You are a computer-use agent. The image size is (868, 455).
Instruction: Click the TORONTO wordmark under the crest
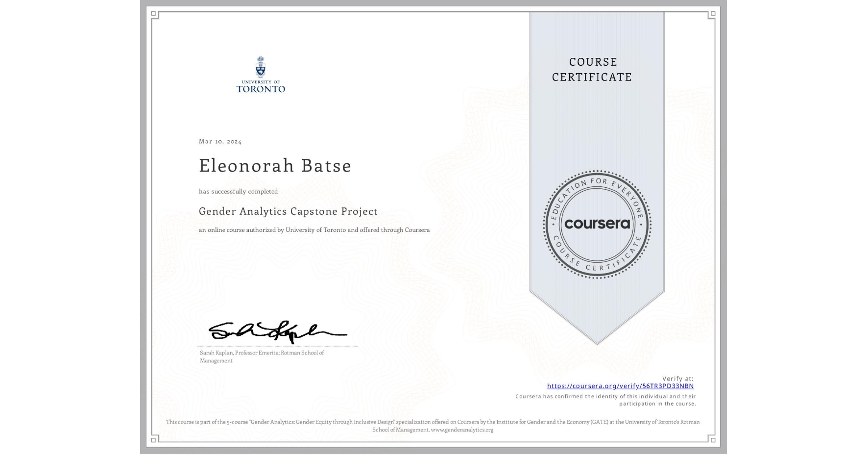coord(261,89)
